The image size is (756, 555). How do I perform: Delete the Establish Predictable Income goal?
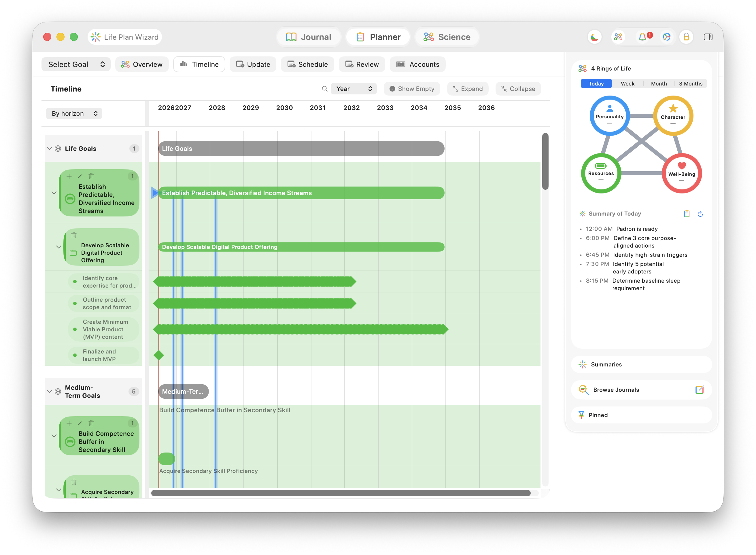pyautogui.click(x=91, y=176)
